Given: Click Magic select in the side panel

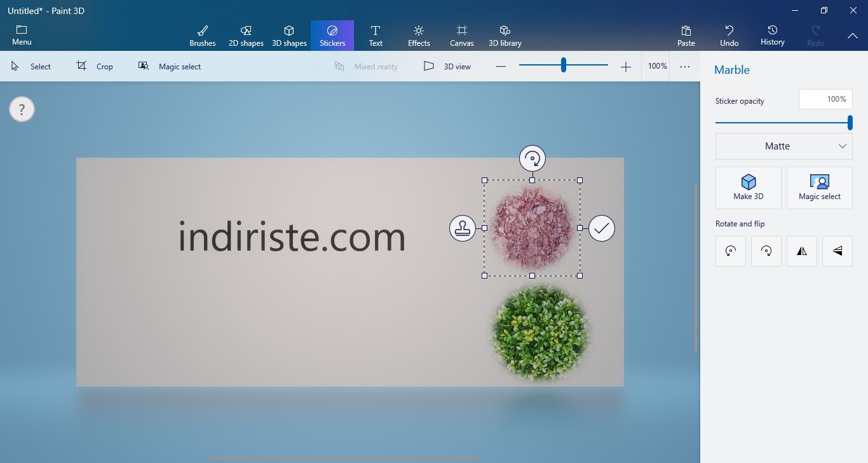Looking at the screenshot, I should 820,188.
